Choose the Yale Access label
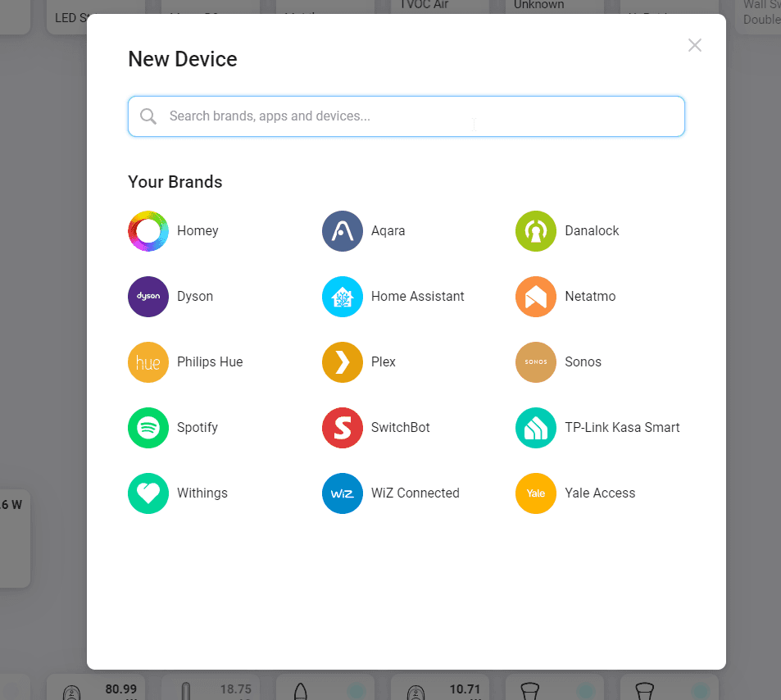This screenshot has height=700, width=781. pyautogui.click(x=600, y=493)
